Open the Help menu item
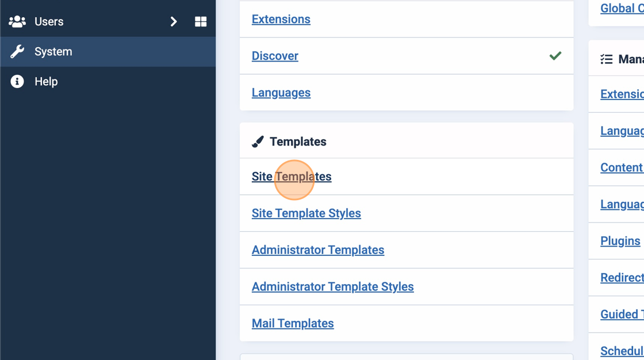This screenshot has width=644, height=360. [46, 82]
